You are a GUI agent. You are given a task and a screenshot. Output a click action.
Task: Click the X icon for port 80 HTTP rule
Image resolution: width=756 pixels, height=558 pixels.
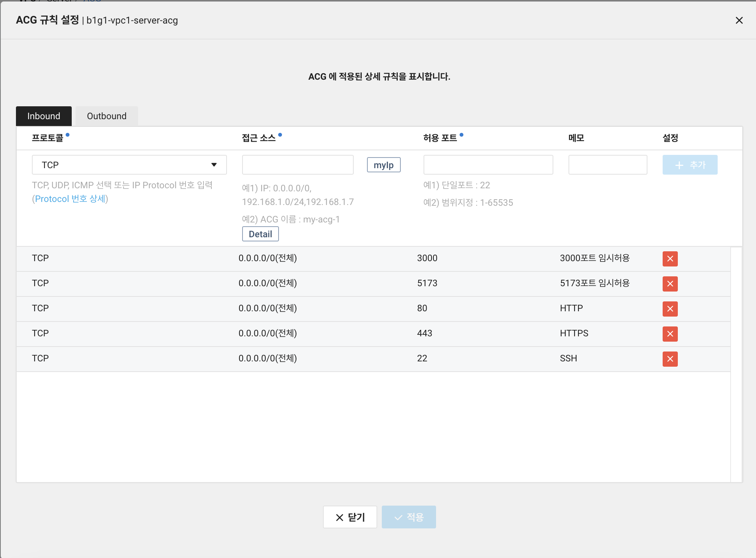(670, 308)
